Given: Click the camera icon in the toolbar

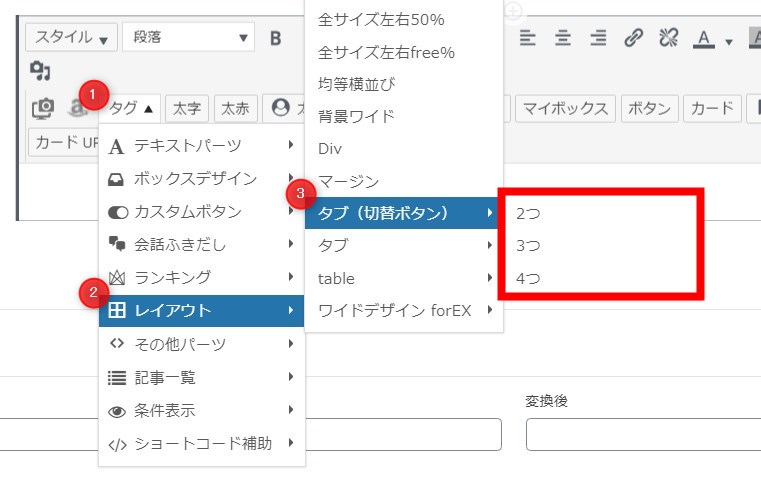Looking at the screenshot, I should coord(43,108).
